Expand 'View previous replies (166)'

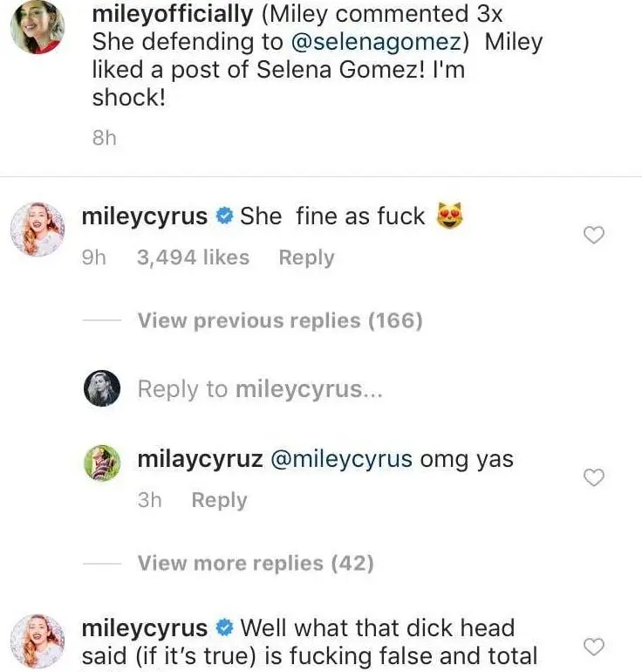click(279, 321)
